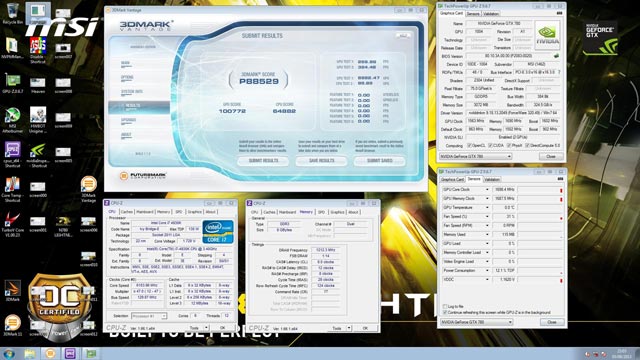Open GPU selector dropdown in Sensors GPU-Z

click(476, 322)
